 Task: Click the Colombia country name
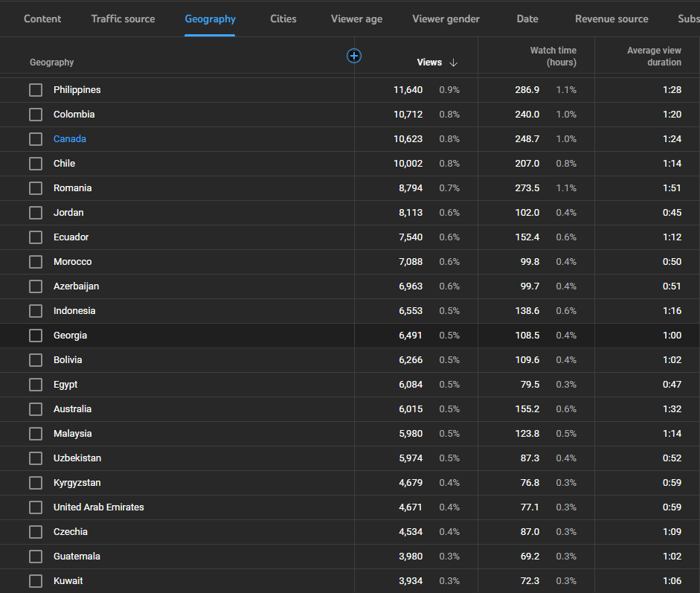coord(74,115)
